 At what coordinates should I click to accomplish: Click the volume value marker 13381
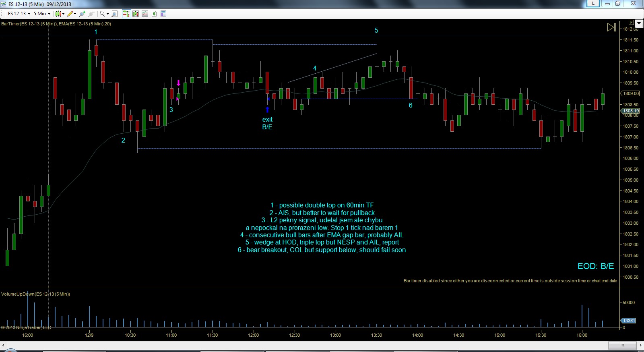tap(629, 321)
